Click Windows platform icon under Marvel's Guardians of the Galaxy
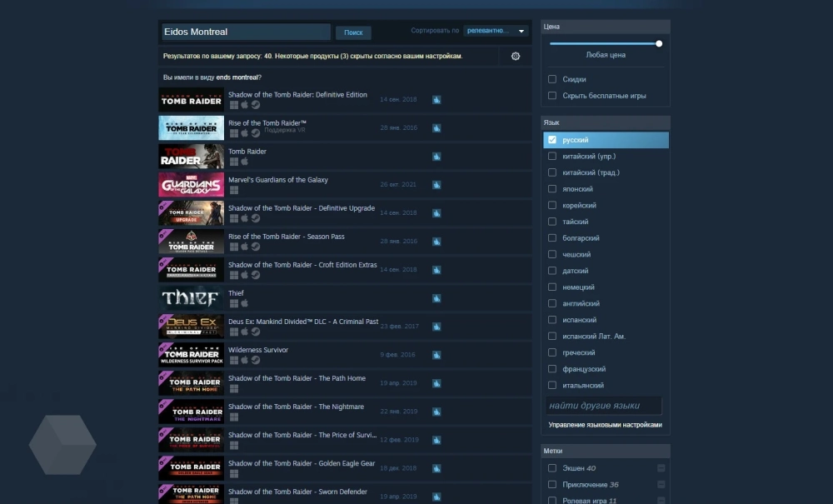 [234, 190]
